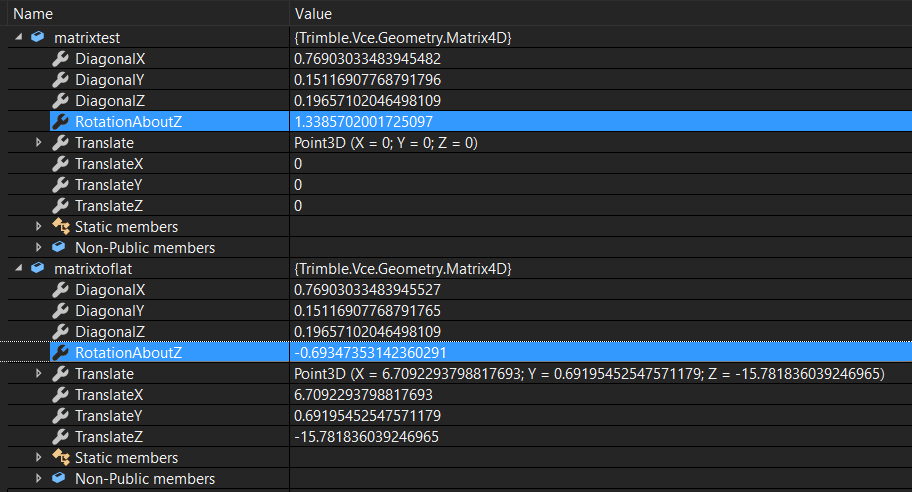The image size is (912, 492).
Task: Click the Non-Public members icon under matrixtoflat
Action: click(x=60, y=479)
